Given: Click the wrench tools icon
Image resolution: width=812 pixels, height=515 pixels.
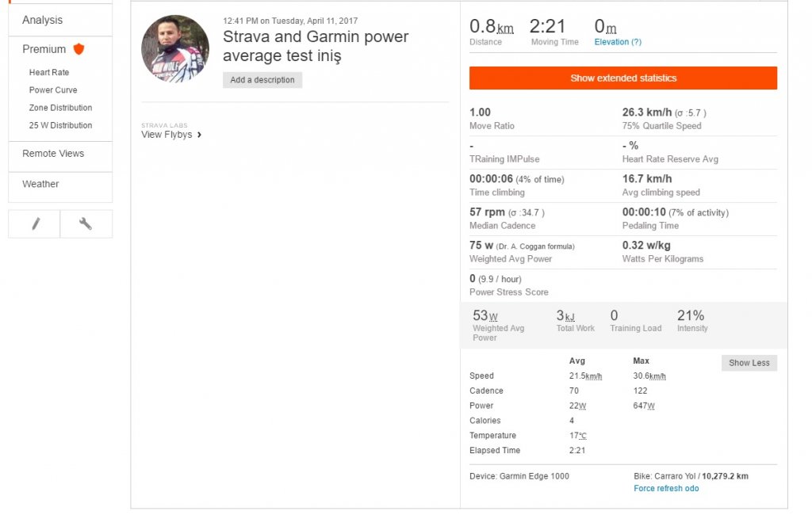Looking at the screenshot, I should pyautogui.click(x=86, y=224).
